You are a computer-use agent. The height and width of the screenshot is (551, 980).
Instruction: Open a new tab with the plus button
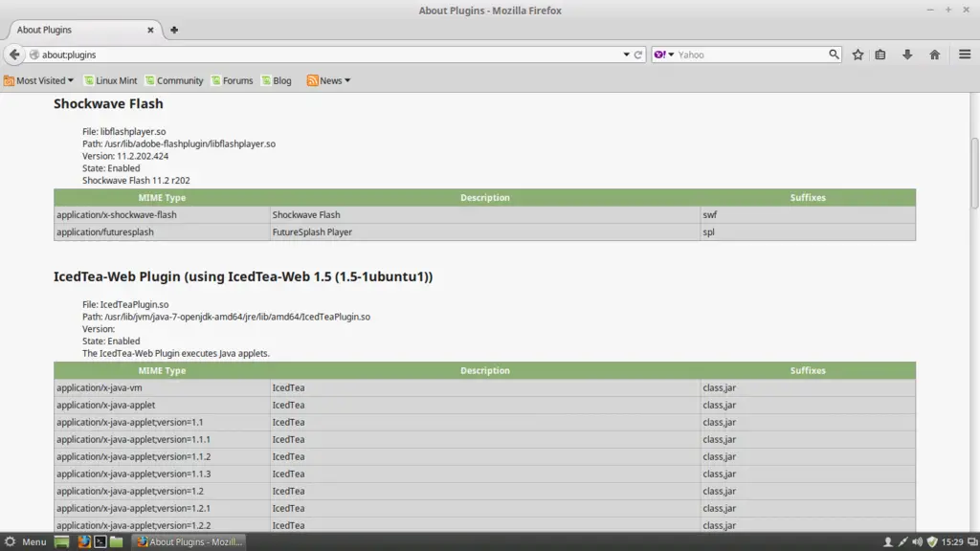point(174,30)
